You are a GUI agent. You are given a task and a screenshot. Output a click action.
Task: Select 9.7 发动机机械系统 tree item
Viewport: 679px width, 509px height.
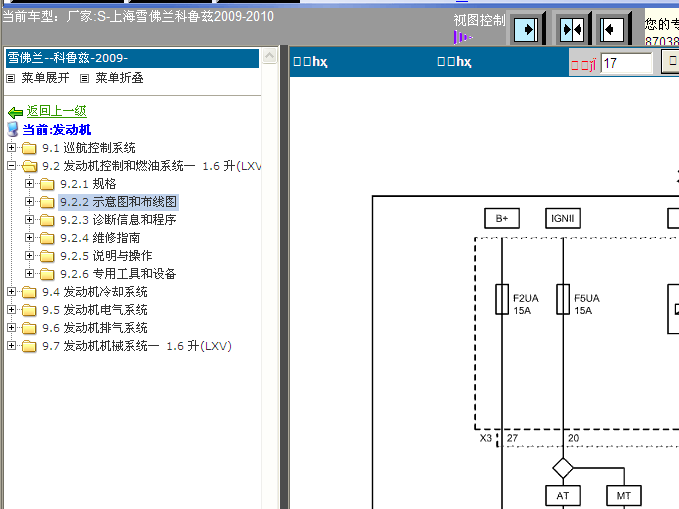point(137,347)
